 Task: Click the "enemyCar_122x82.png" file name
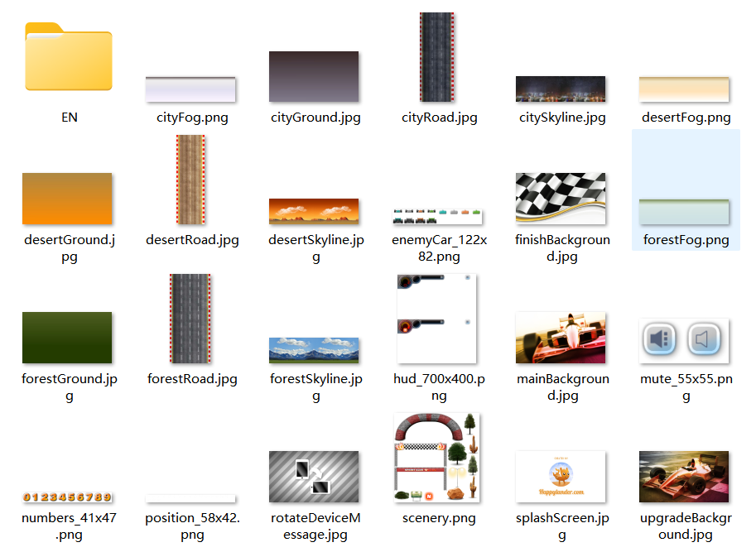[x=439, y=248]
